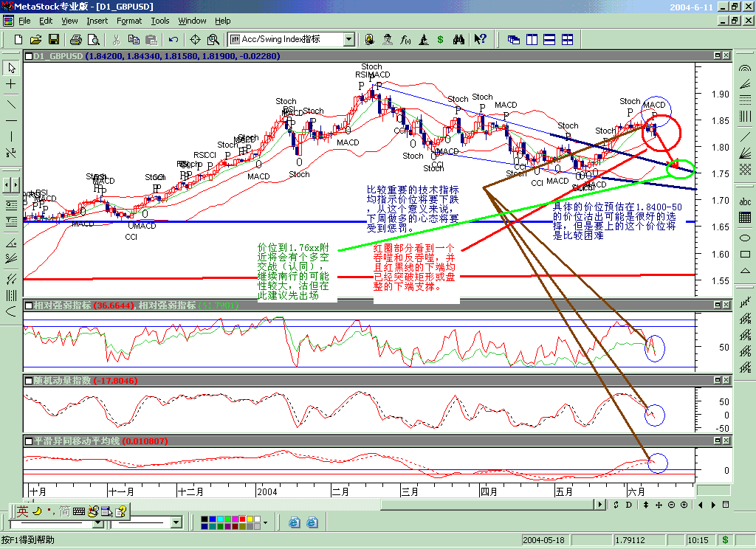
Task: Activate the arrow pointer selection tool
Action: tap(11, 68)
